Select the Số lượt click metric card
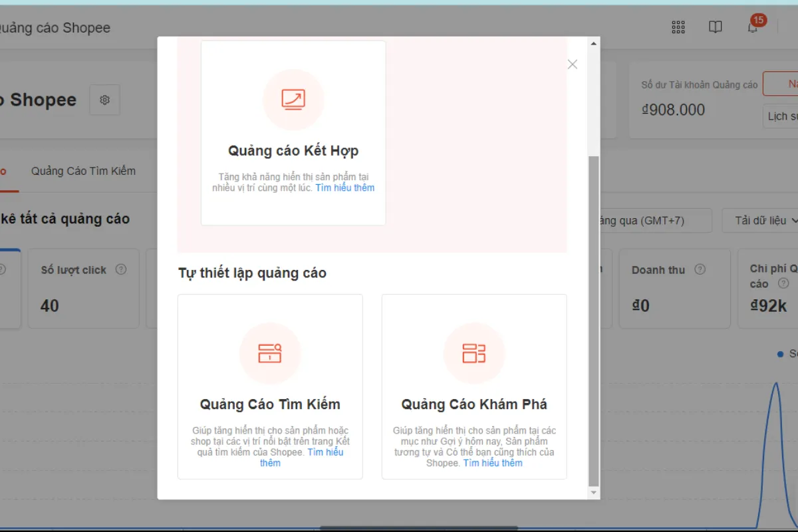Viewport: 798px width, 532px height. coord(84,289)
